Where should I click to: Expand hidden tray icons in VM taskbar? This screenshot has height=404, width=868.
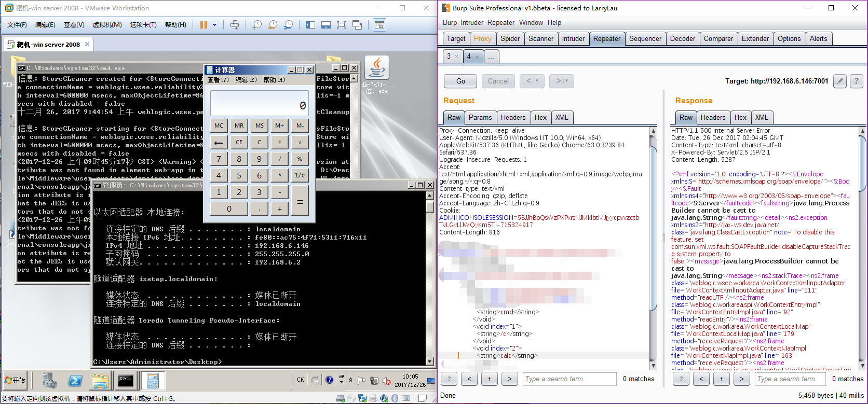(x=351, y=380)
